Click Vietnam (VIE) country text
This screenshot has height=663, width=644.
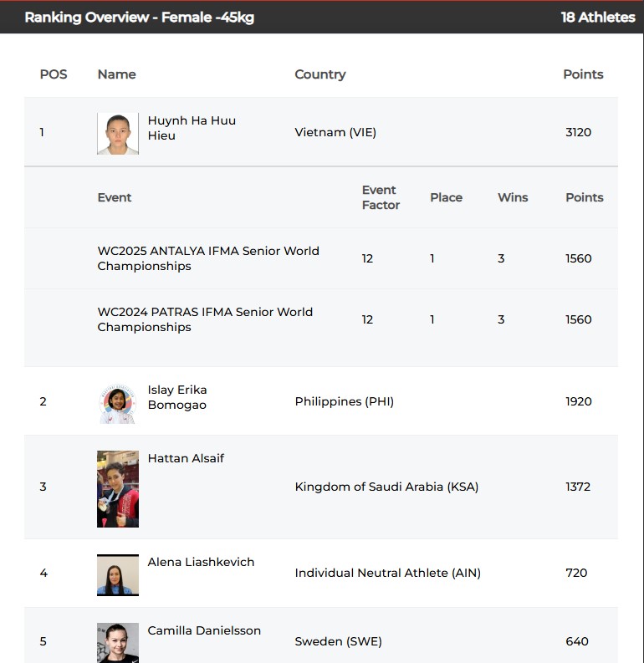(x=335, y=132)
